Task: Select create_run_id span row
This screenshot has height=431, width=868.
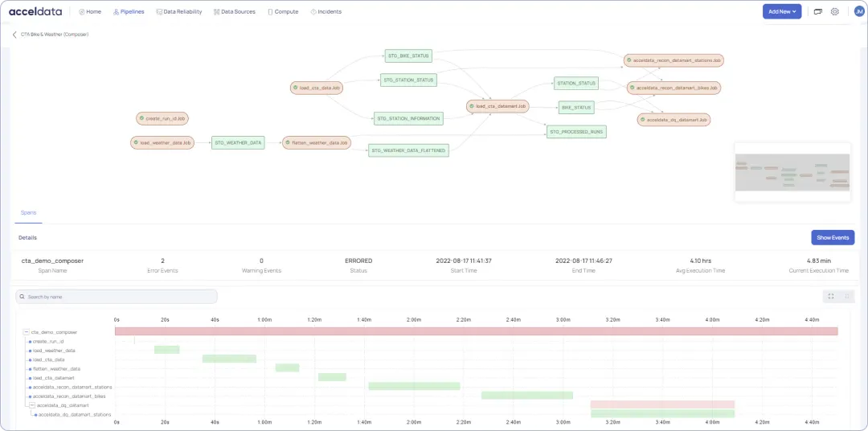Action: tap(48, 341)
